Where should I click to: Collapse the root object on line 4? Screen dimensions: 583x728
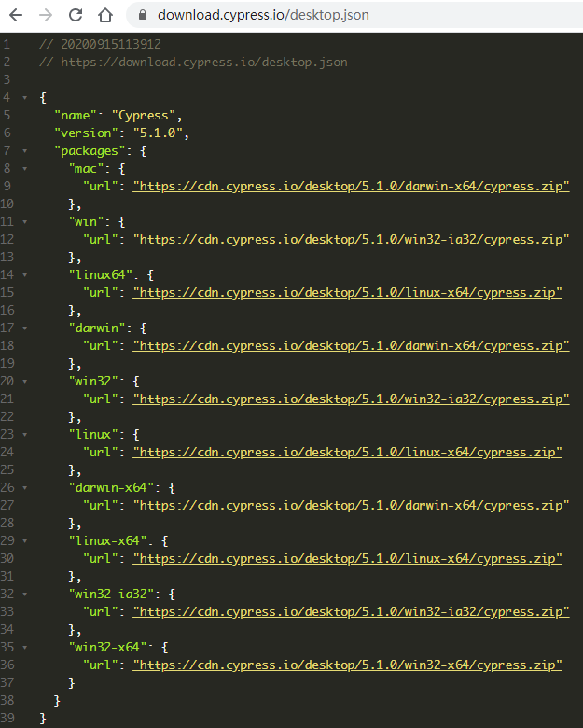click(24, 98)
